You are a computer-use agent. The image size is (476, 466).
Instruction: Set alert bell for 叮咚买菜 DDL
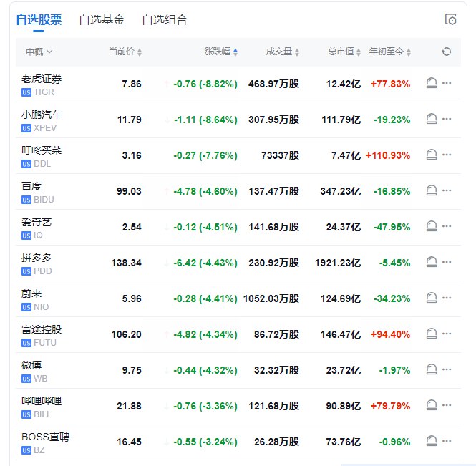click(432, 155)
